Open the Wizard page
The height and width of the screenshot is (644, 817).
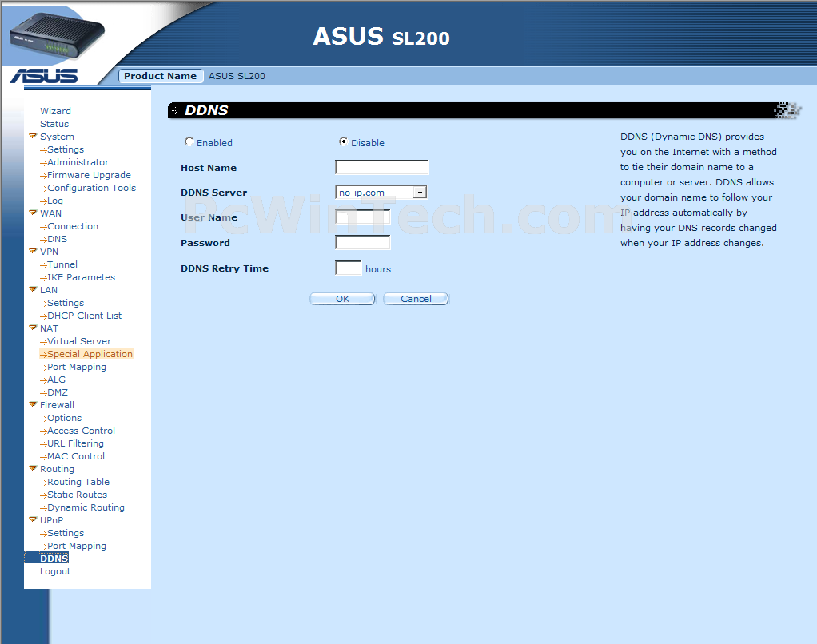(55, 111)
